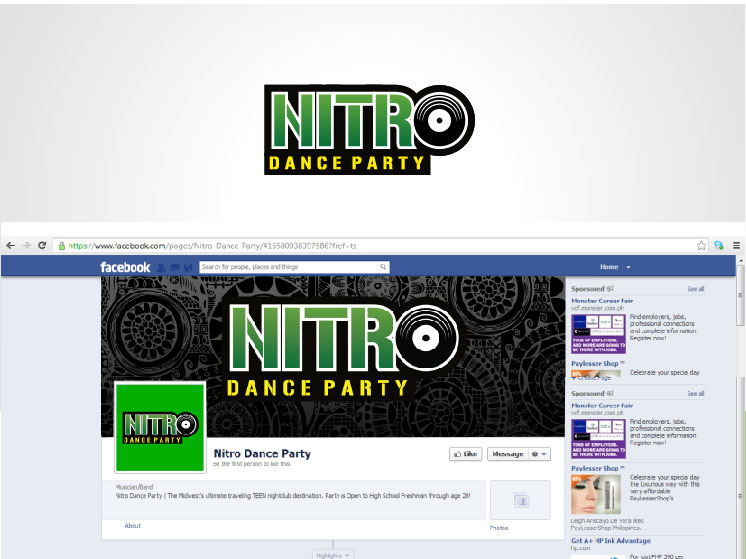Click the search magnifier icon
The image size is (746, 559).
[383, 267]
